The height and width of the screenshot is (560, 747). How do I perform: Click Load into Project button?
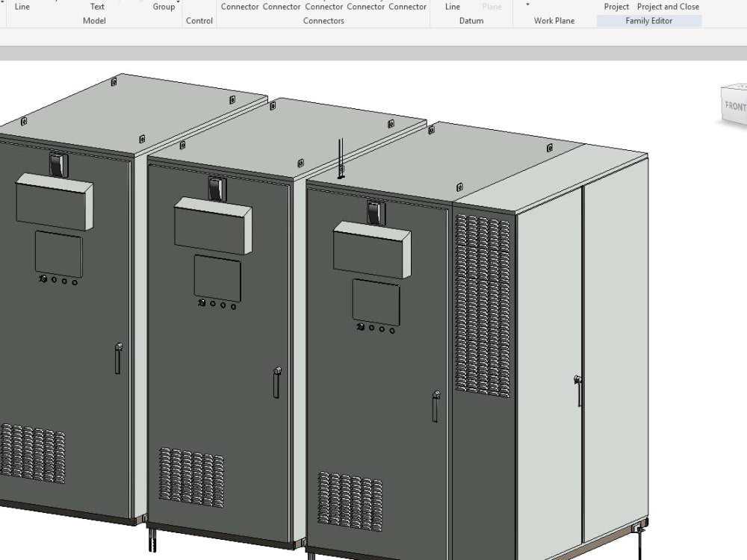pyautogui.click(x=616, y=6)
